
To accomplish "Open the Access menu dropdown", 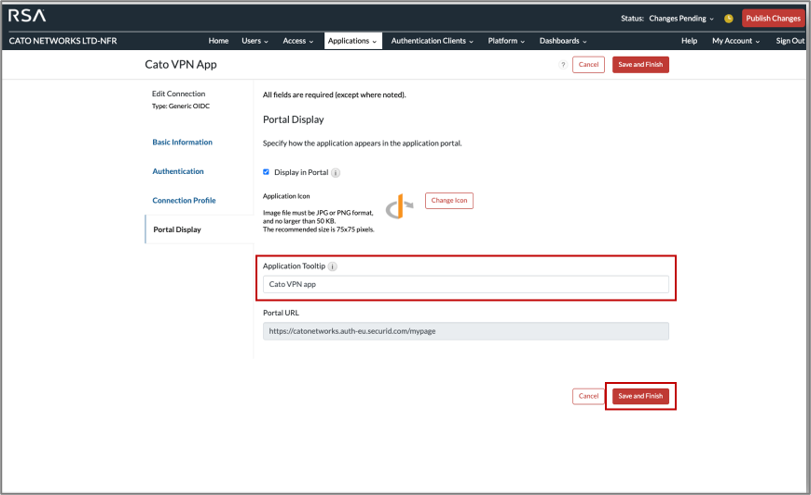I will [298, 41].
